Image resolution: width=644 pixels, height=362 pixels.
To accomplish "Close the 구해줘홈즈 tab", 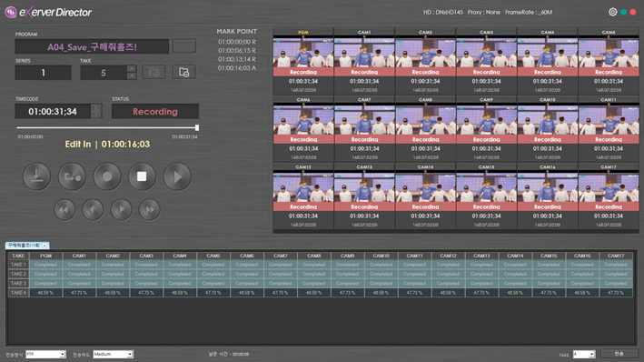I will tap(45, 246).
